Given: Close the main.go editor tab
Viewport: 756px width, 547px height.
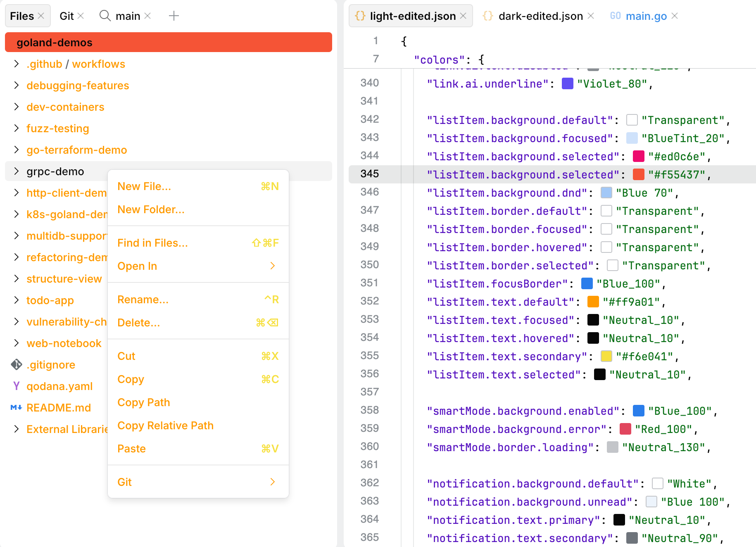Looking at the screenshot, I should click(675, 16).
